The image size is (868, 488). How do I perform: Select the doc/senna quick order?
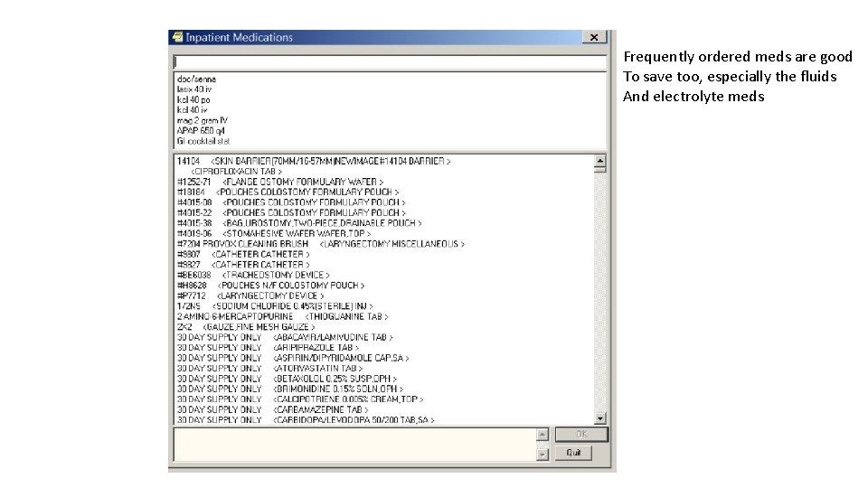[196, 80]
